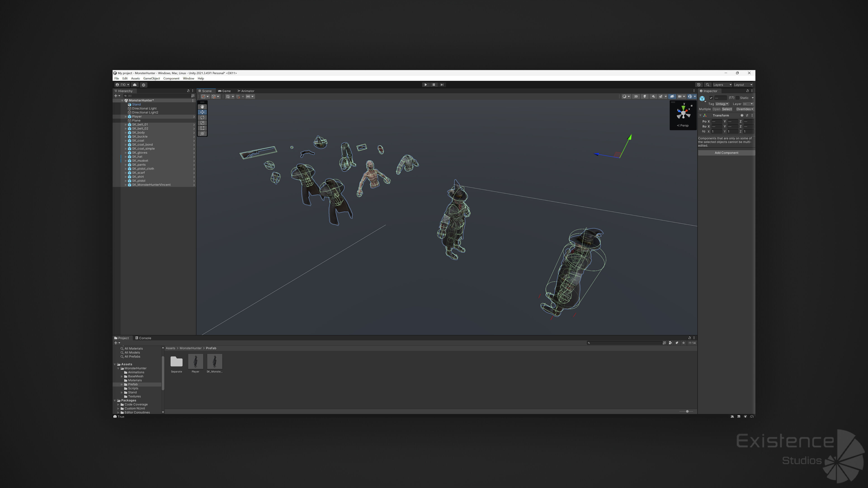Select the Rect tool in scene overlay
Viewport: 868px width, 488px height.
click(x=202, y=128)
